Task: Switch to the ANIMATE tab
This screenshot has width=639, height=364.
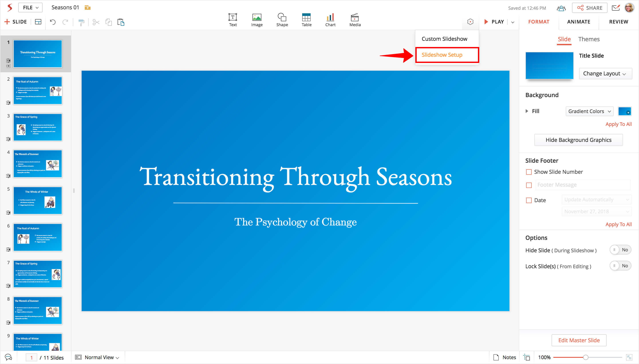Action: tap(578, 22)
